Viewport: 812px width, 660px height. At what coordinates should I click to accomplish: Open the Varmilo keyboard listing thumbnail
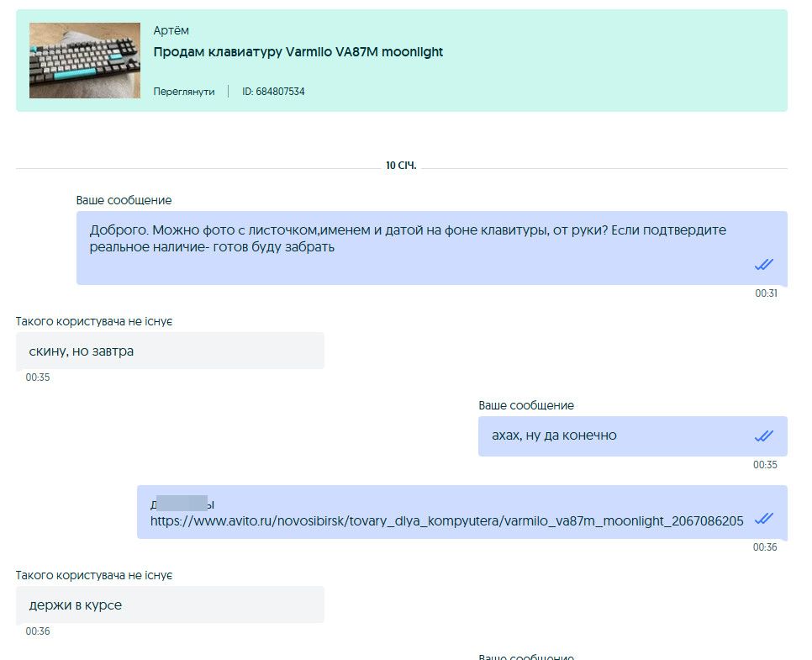point(85,61)
